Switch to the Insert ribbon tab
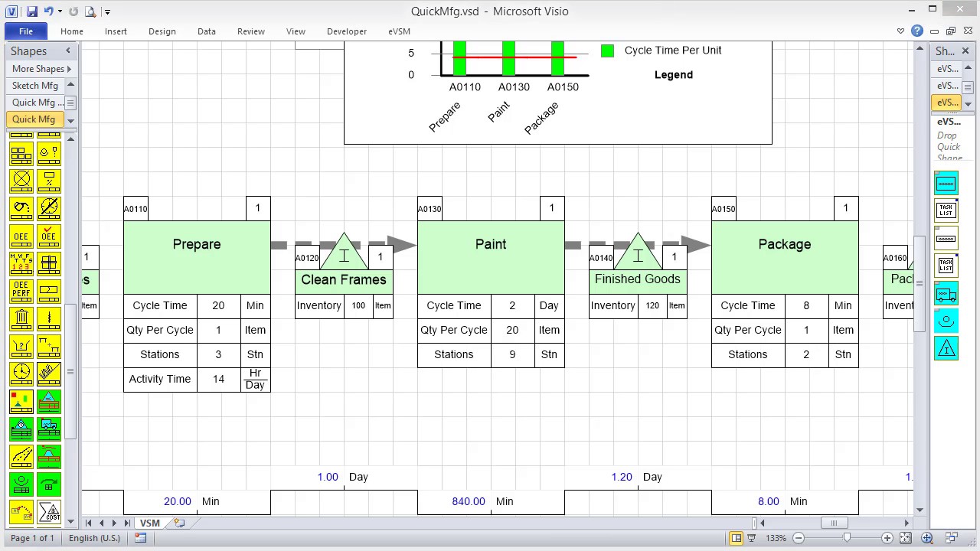Viewport: 980px width, 551px height. click(x=116, y=31)
